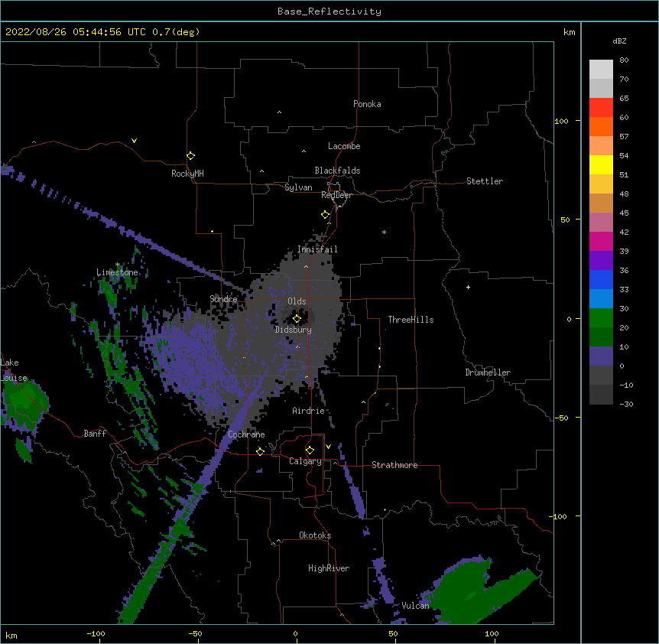Select the Drumheller label
This screenshot has height=644, width=659.
coord(488,372)
